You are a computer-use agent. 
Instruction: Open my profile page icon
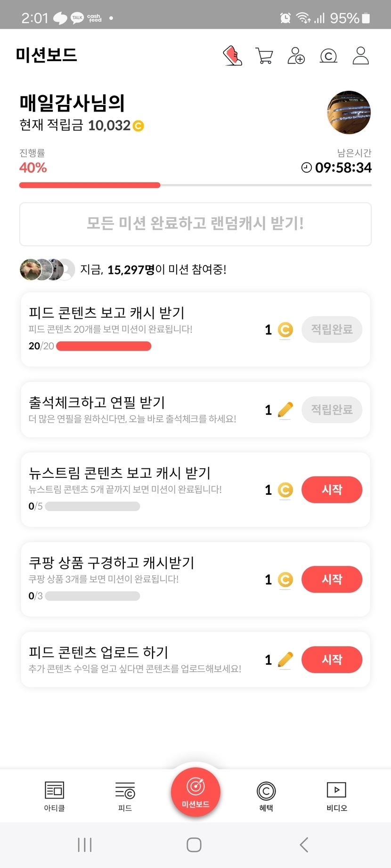point(361,56)
